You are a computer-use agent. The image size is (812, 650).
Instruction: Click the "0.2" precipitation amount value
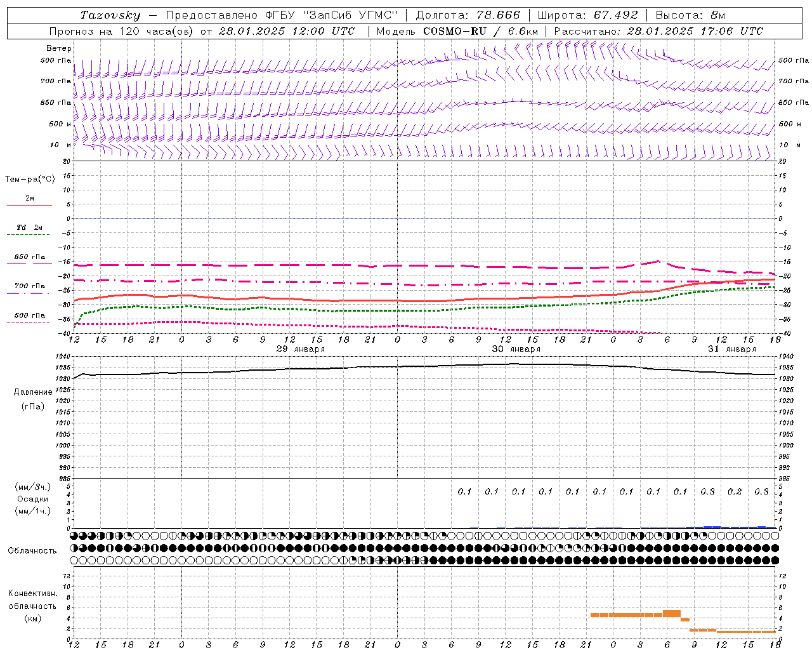click(x=735, y=491)
